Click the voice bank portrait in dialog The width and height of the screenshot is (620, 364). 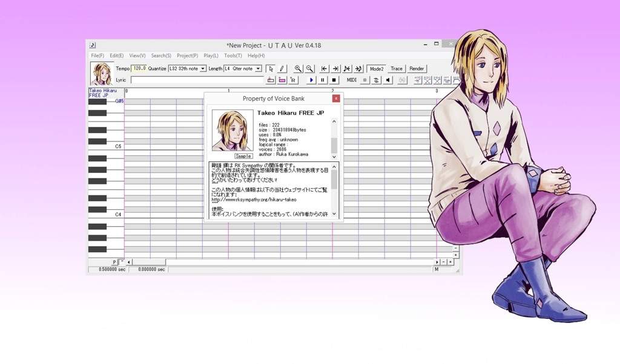[232, 130]
